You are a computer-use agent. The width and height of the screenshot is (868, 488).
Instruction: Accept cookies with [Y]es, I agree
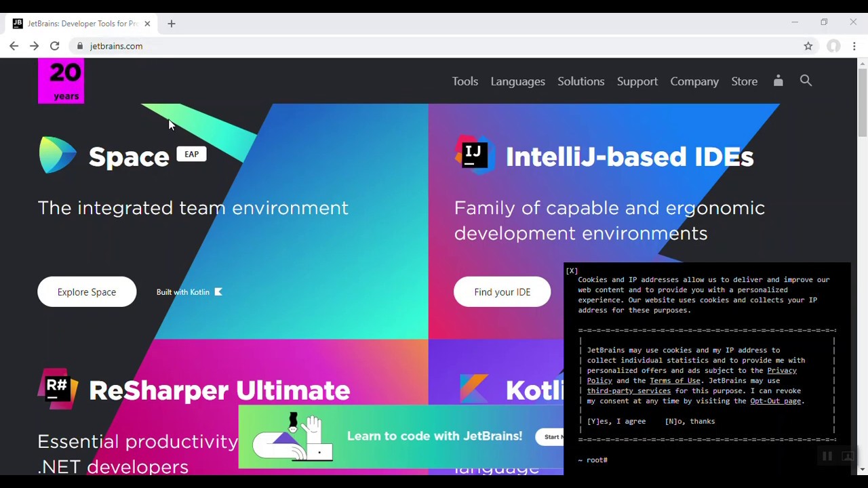tap(616, 422)
